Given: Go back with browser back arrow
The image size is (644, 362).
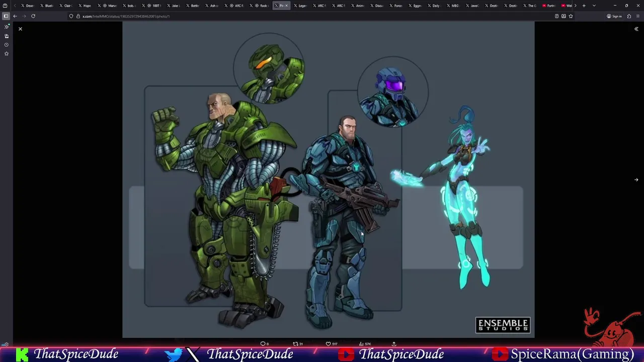Looking at the screenshot, I should pyautogui.click(x=15, y=16).
